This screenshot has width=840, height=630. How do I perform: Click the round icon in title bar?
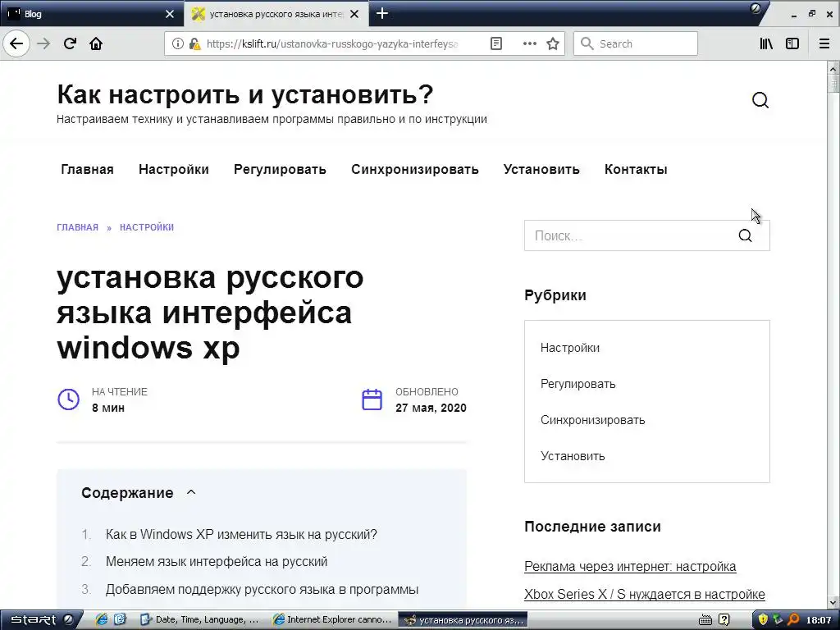pos(756,8)
